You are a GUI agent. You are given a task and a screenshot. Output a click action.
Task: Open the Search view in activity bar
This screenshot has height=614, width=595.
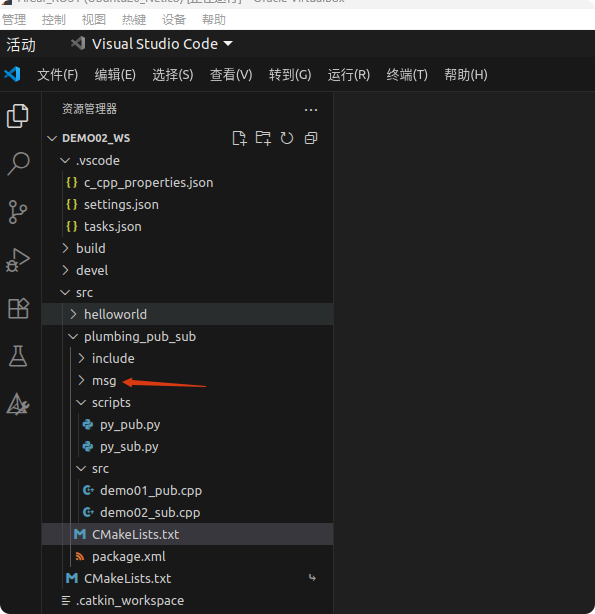tap(18, 164)
